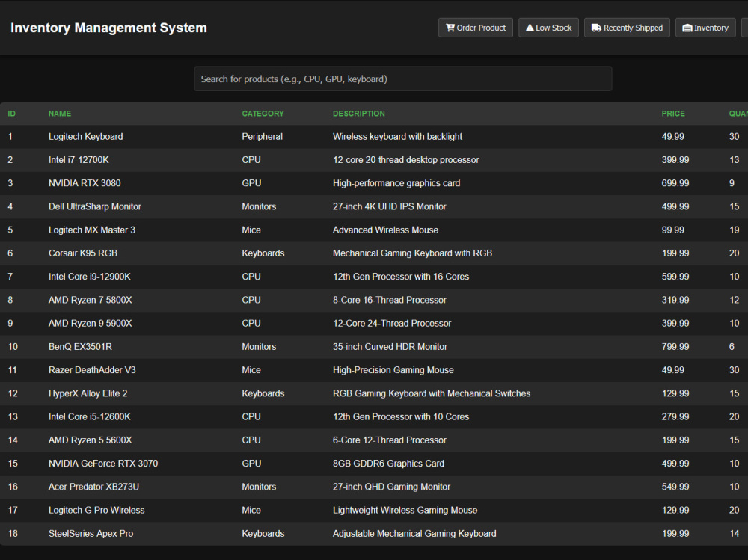Select Intel Core i5-12600K name
Screen dimensions: 748x560
coord(90,417)
